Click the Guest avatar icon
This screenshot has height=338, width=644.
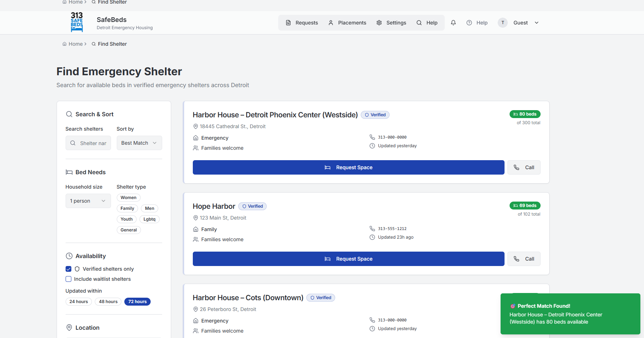pos(503,23)
